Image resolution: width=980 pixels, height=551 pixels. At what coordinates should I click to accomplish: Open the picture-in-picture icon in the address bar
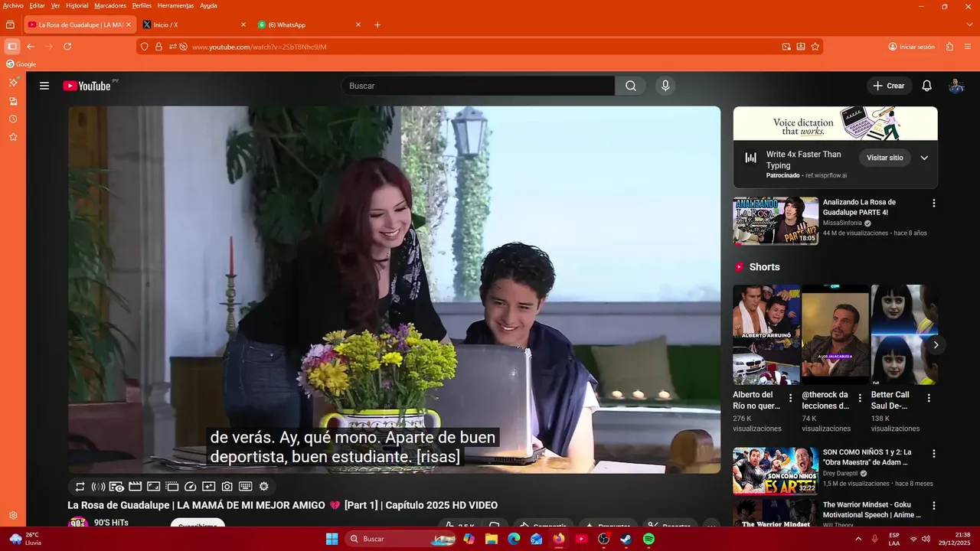click(786, 47)
